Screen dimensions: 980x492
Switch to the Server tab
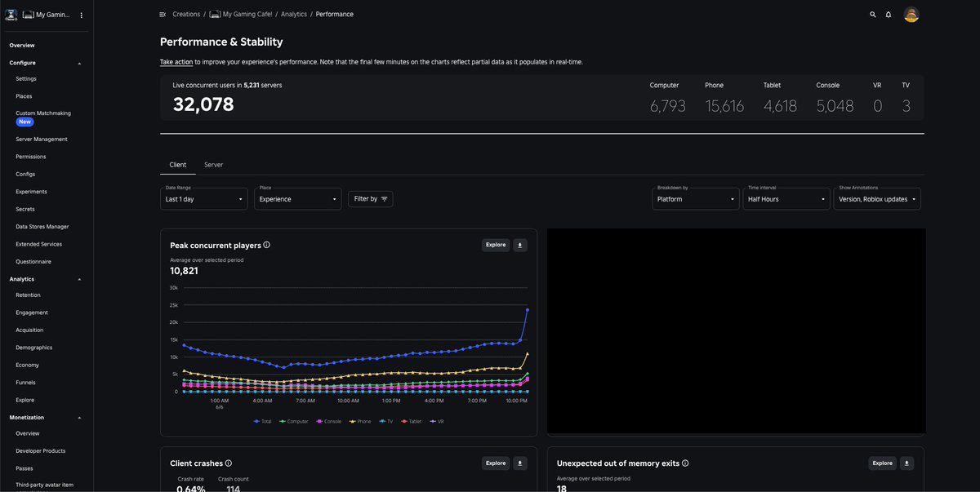pos(213,165)
